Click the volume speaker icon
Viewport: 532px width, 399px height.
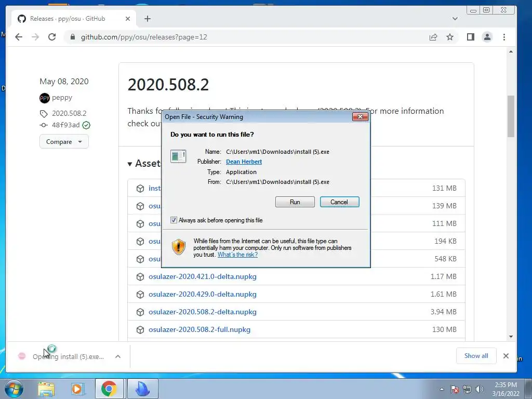480,389
